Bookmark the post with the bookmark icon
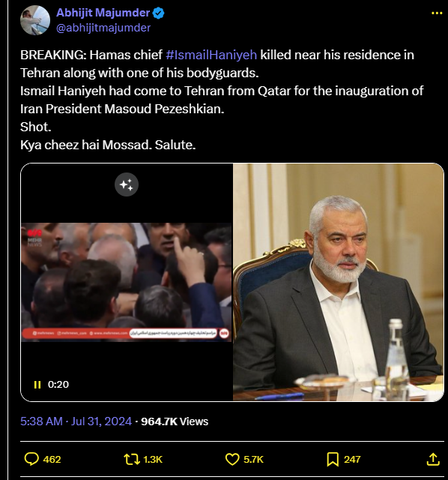The width and height of the screenshot is (448, 480). 333,459
